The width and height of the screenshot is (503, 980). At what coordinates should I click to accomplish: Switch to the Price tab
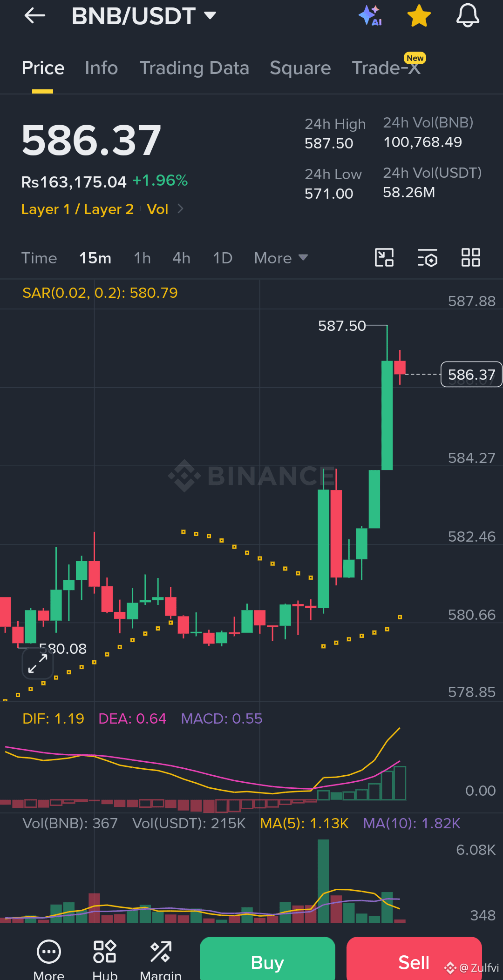point(43,68)
